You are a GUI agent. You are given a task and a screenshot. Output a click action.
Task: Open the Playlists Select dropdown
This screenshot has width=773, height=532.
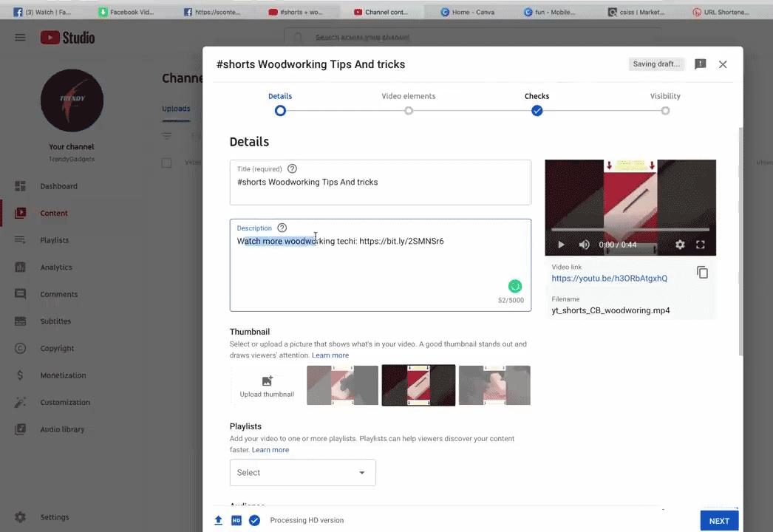click(x=302, y=472)
